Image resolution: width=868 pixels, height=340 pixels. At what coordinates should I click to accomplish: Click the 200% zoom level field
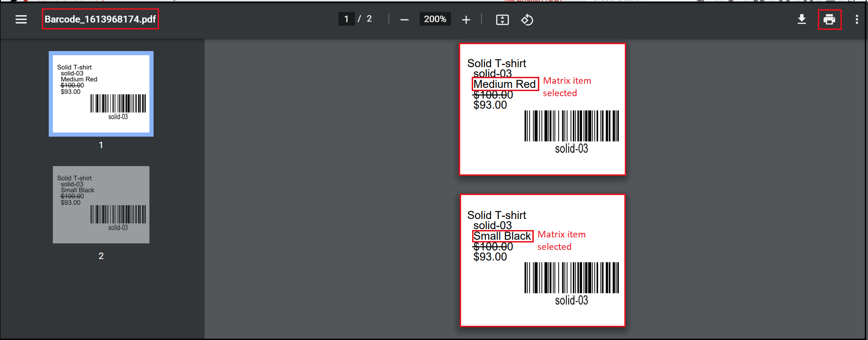click(435, 19)
